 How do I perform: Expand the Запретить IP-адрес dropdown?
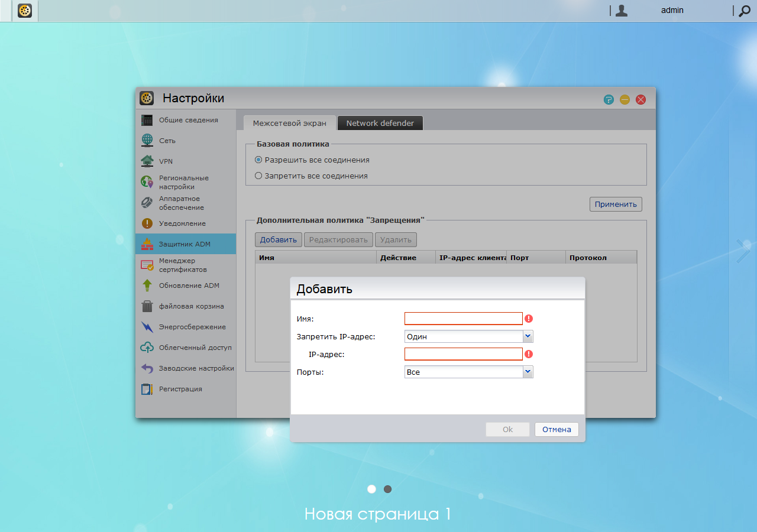(x=469, y=336)
